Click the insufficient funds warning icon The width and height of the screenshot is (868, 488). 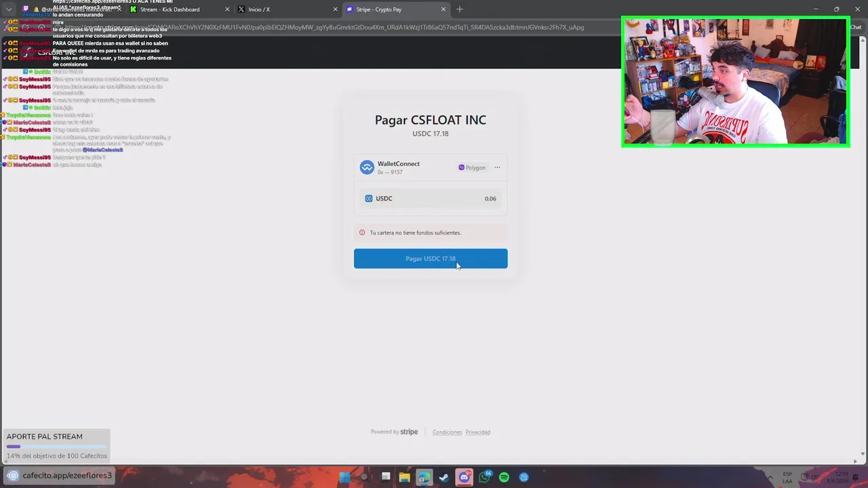(361, 232)
